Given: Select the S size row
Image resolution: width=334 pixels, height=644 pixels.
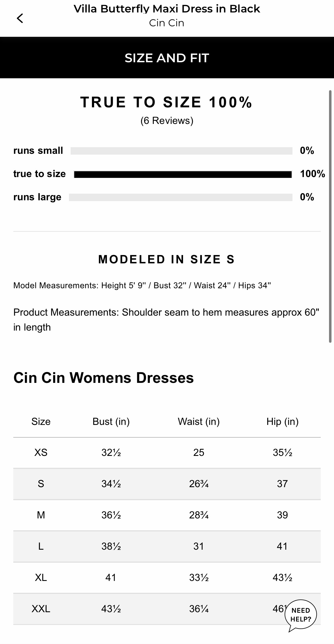Looking at the screenshot, I should click(167, 484).
